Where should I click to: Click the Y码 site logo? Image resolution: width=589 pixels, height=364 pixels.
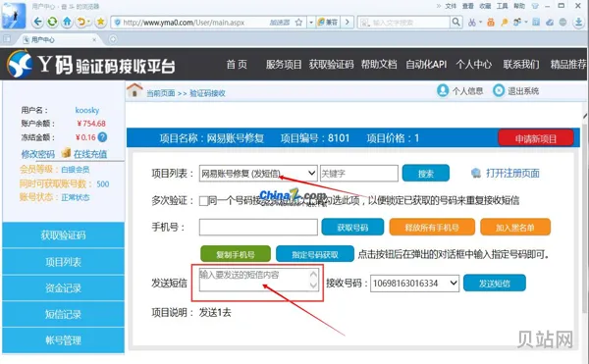coord(91,64)
